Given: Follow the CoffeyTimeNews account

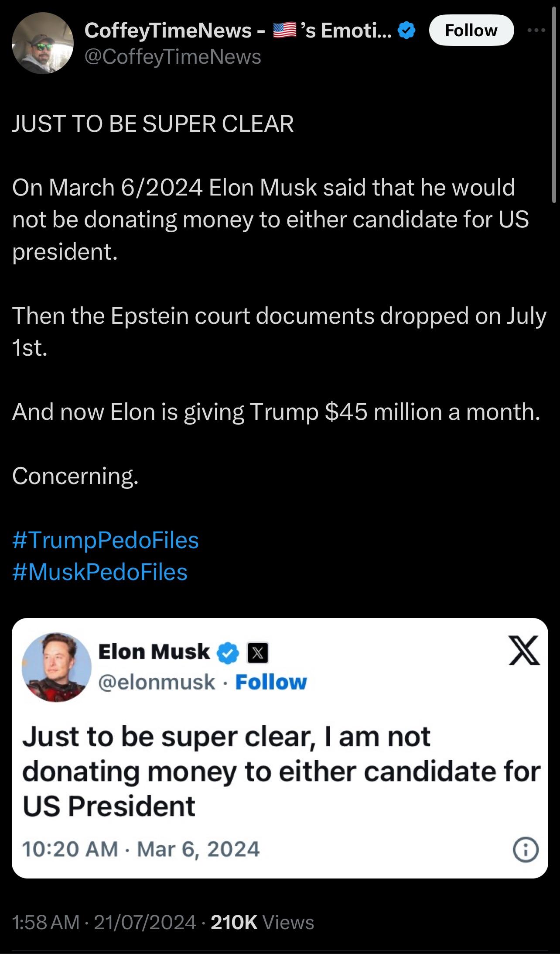Looking at the screenshot, I should tap(471, 30).
